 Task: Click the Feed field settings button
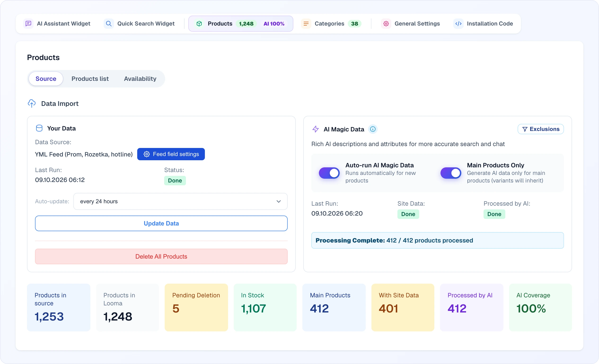[171, 154]
